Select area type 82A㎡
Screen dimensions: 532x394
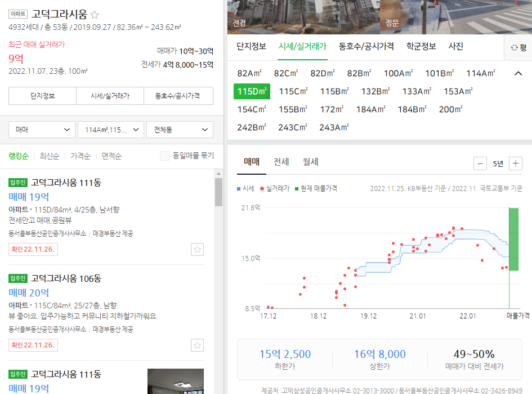point(249,73)
